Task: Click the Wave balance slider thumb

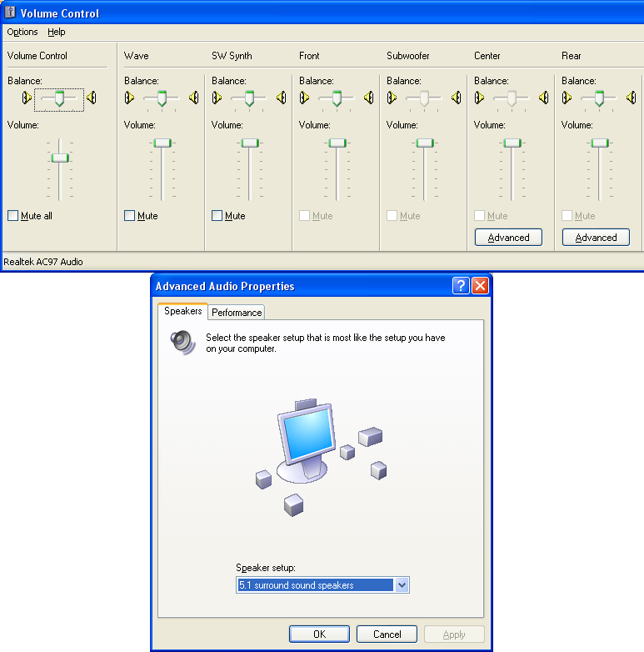Action: pos(162,98)
